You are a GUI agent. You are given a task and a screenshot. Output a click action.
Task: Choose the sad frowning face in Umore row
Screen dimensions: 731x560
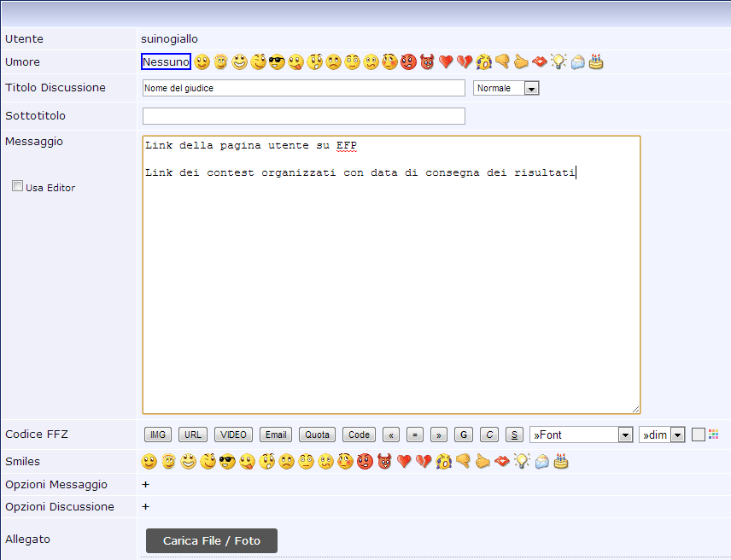tap(333, 62)
